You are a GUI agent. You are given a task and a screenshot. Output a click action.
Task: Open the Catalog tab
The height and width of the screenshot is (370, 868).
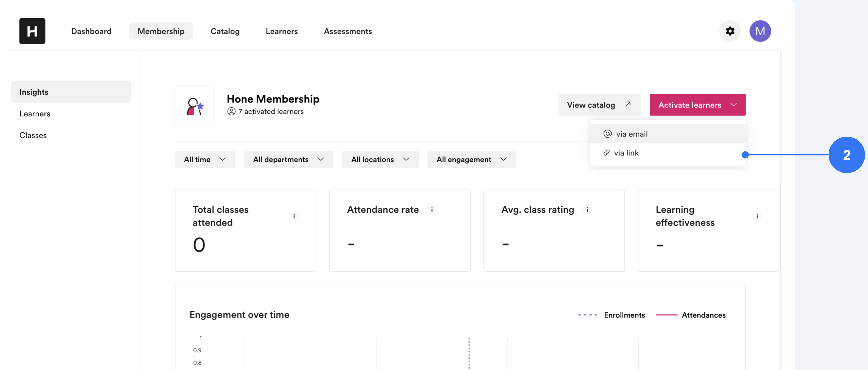pos(225,31)
